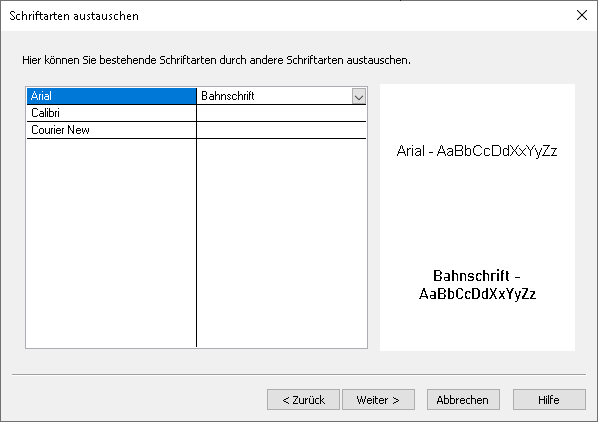Continue with the Weiter button
Viewport: 598px width, 422px height.
[x=378, y=400]
